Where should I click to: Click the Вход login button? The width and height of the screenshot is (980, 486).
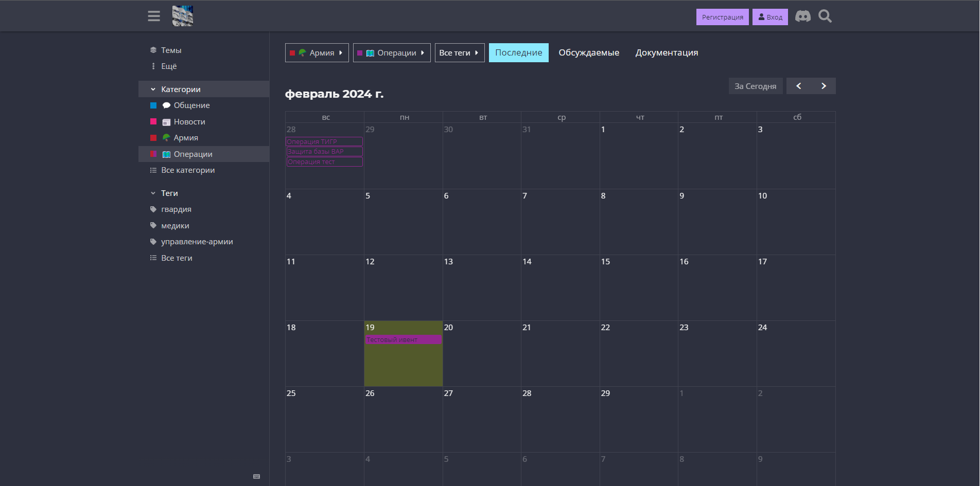coord(770,17)
